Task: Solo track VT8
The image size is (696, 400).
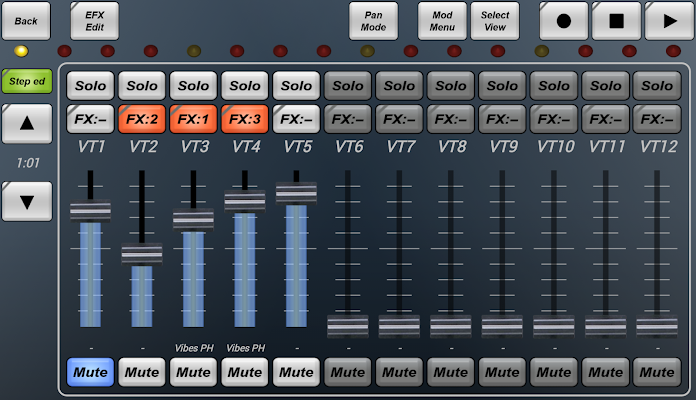Action: (451, 85)
